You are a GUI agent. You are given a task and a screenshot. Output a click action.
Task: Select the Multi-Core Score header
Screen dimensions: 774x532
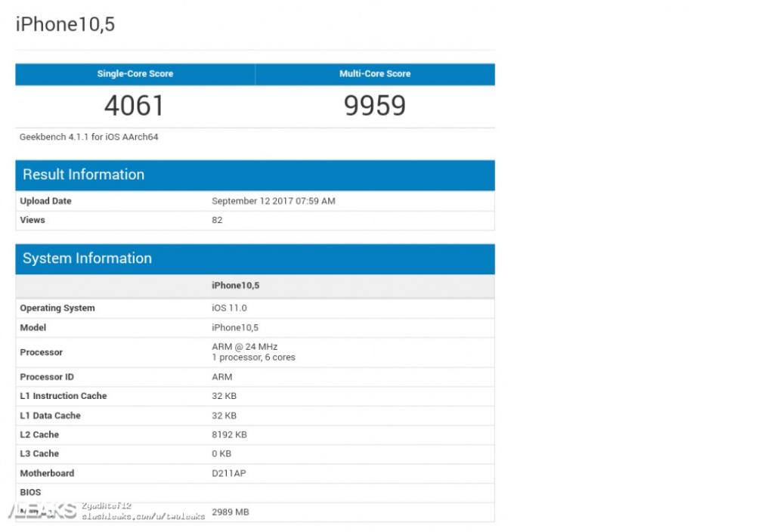[x=375, y=73]
